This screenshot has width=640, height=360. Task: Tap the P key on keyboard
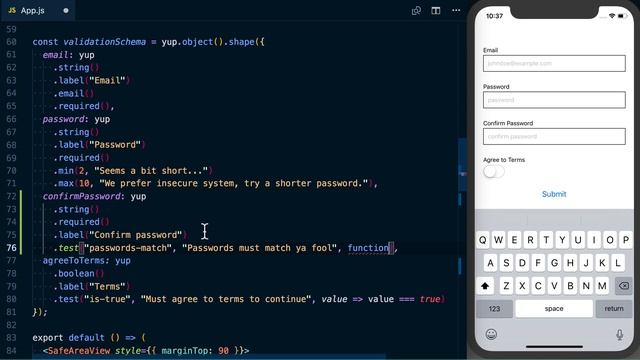(x=626, y=240)
